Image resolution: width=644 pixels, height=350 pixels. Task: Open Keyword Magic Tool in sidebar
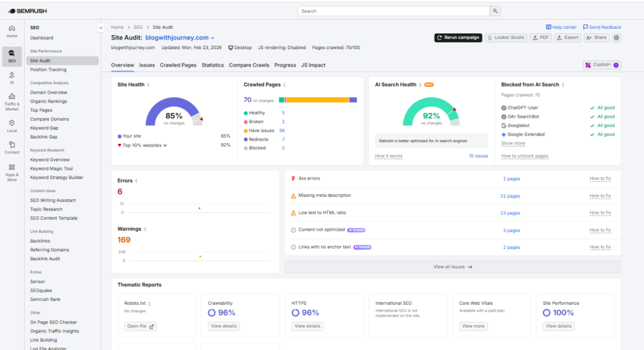52,168
